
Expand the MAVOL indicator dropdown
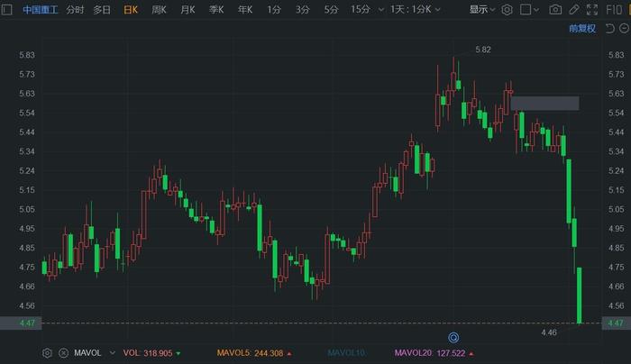[113, 353]
